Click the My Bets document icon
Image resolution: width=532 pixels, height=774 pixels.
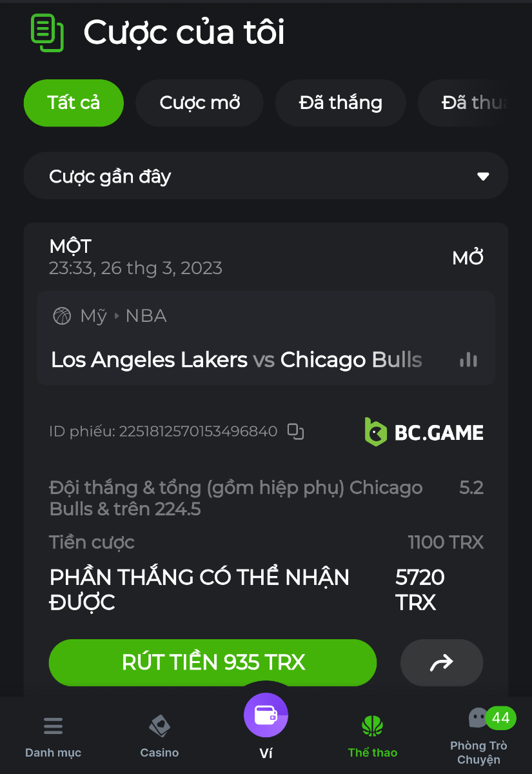click(x=47, y=32)
